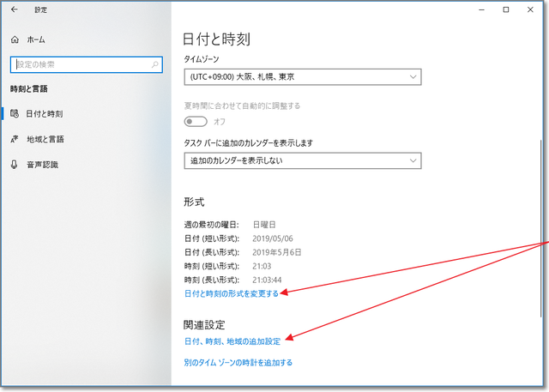Click the search magnifier icon

pyautogui.click(x=154, y=64)
